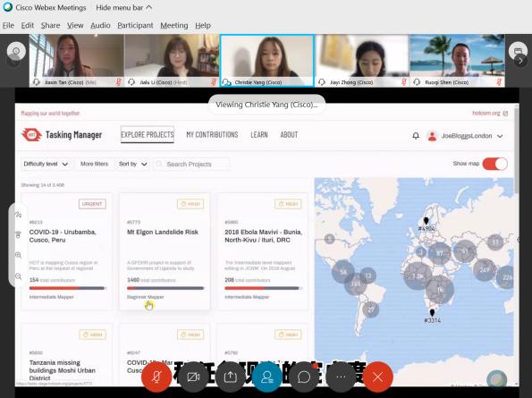This screenshot has height=398, width=532.
Task: Click the search magnifier icon in Search Projects
Action: point(159,164)
